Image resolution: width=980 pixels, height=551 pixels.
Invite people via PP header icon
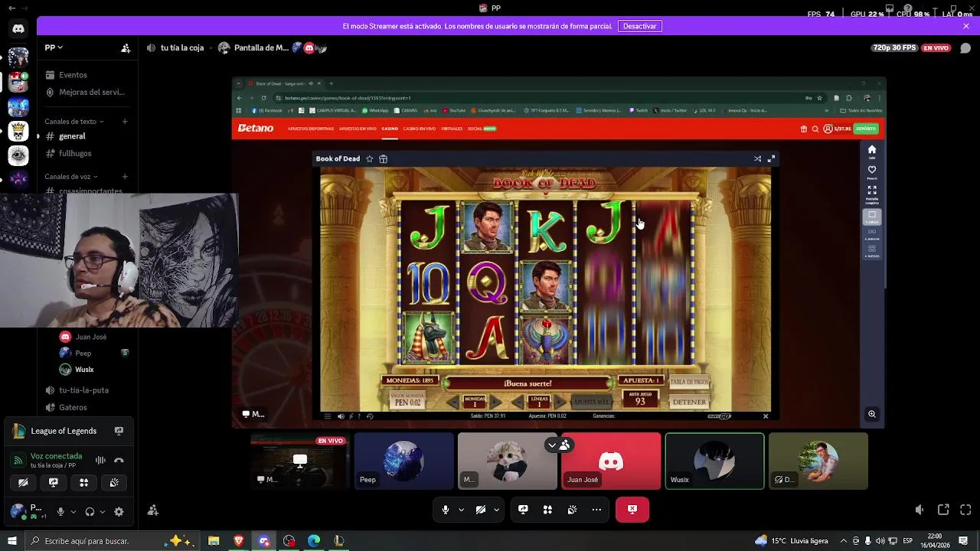pyautogui.click(x=126, y=47)
